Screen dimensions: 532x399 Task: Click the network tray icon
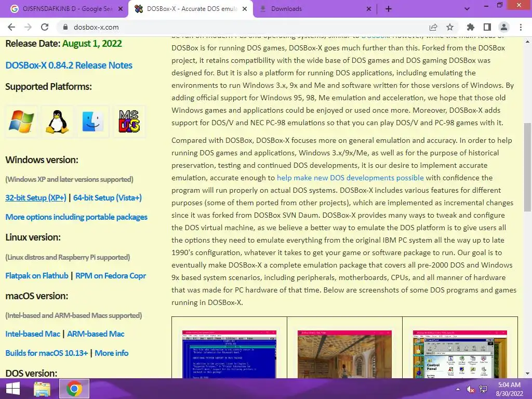click(483, 389)
